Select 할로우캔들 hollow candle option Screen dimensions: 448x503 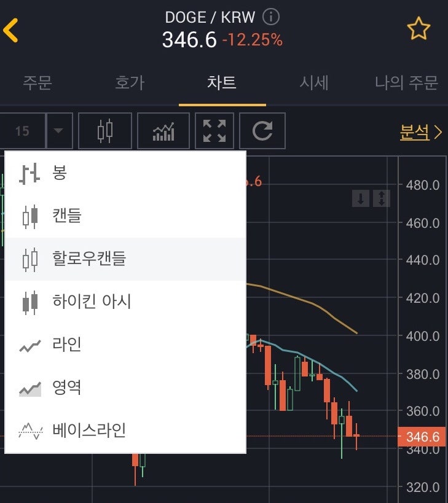(126, 259)
